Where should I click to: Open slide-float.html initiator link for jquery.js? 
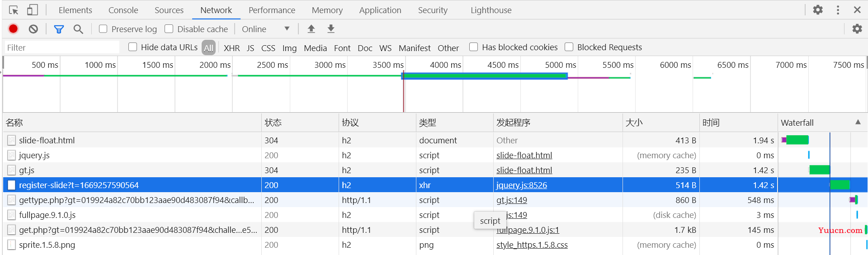tap(524, 155)
